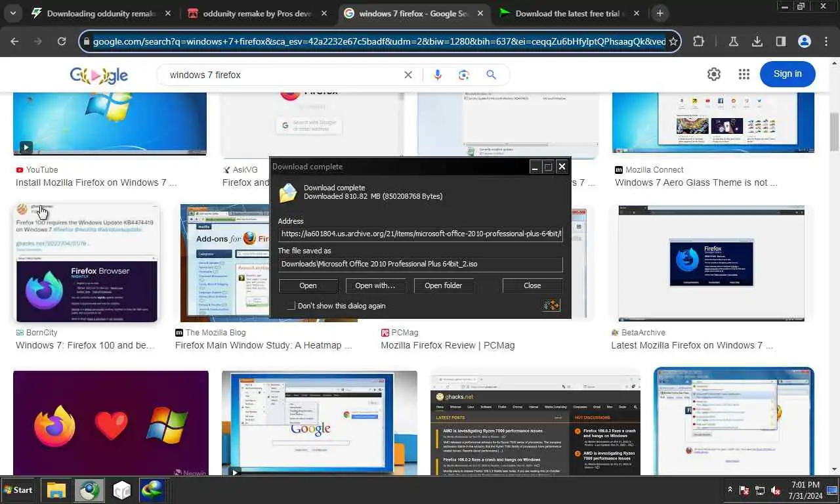Click the Show desktop tray icon

coord(832,490)
